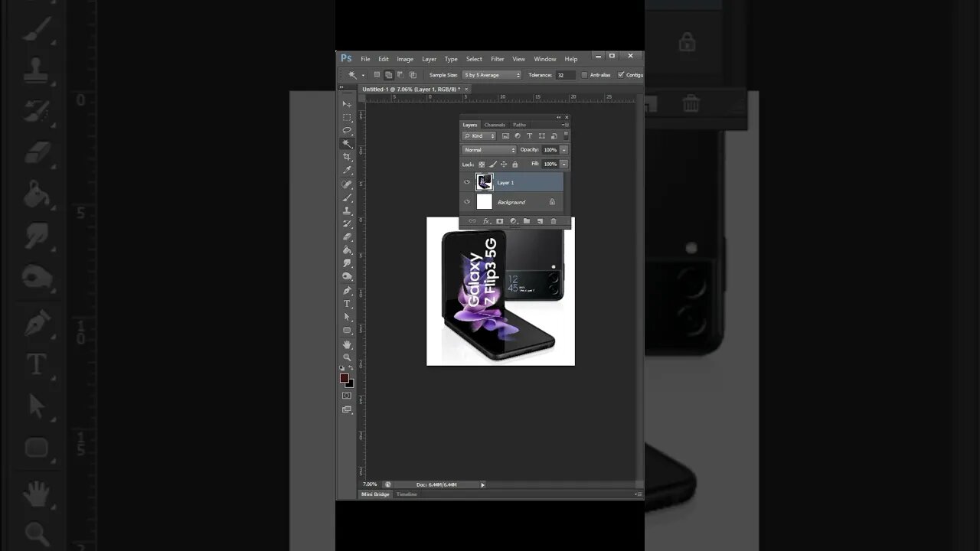Filter layers for type layers

[529, 135]
